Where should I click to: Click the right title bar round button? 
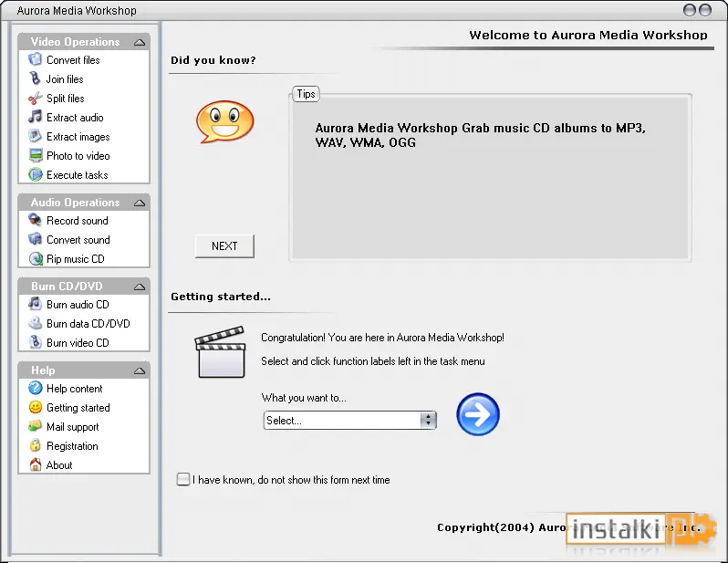705,10
